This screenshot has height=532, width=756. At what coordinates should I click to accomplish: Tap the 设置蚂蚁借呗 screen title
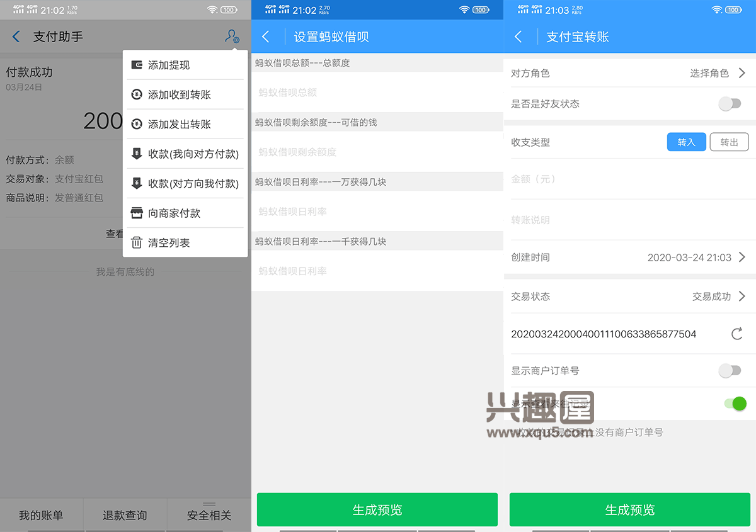tap(331, 37)
